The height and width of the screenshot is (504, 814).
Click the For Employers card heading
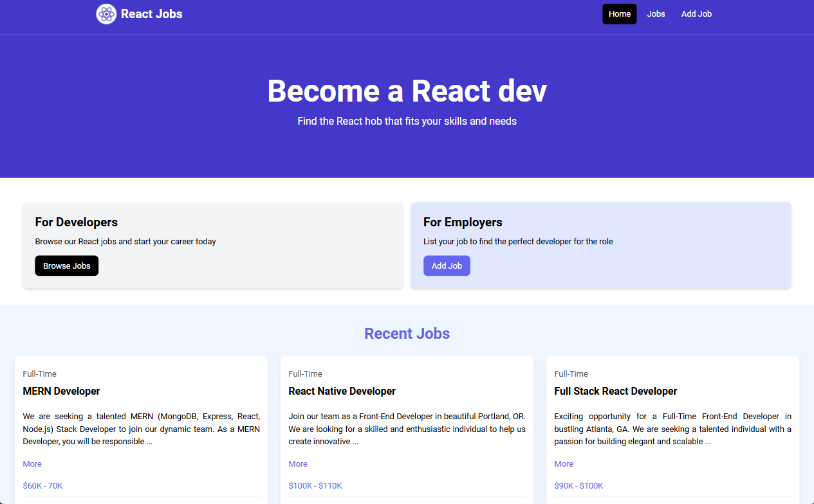pos(463,222)
